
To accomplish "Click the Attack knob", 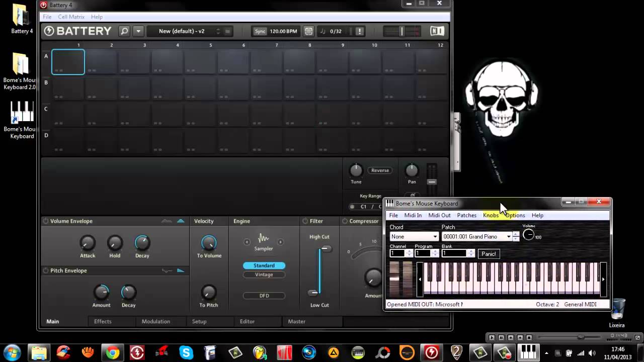I will (88, 243).
